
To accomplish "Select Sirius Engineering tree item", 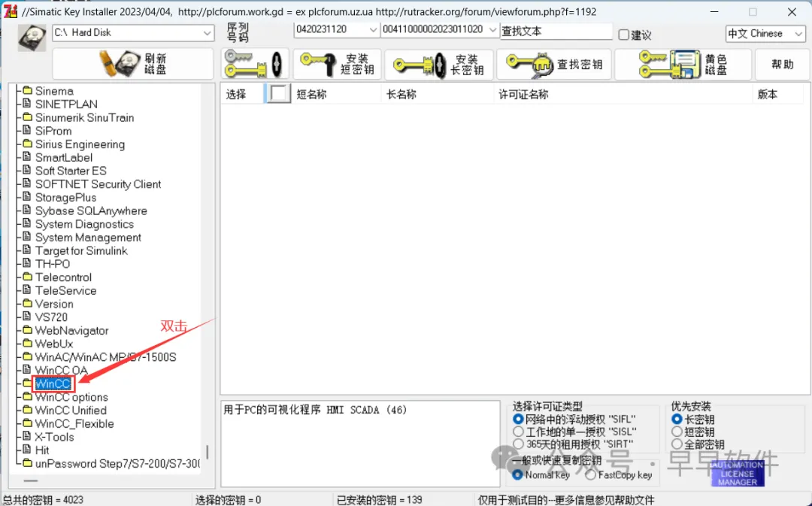I will (x=80, y=144).
